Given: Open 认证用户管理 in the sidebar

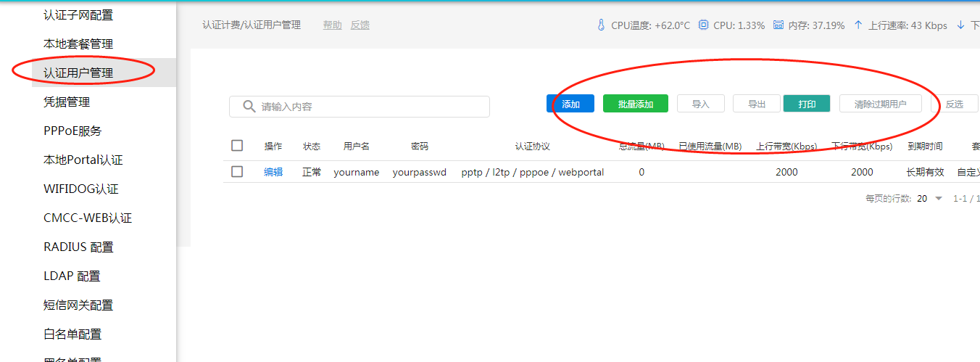Looking at the screenshot, I should (78, 73).
